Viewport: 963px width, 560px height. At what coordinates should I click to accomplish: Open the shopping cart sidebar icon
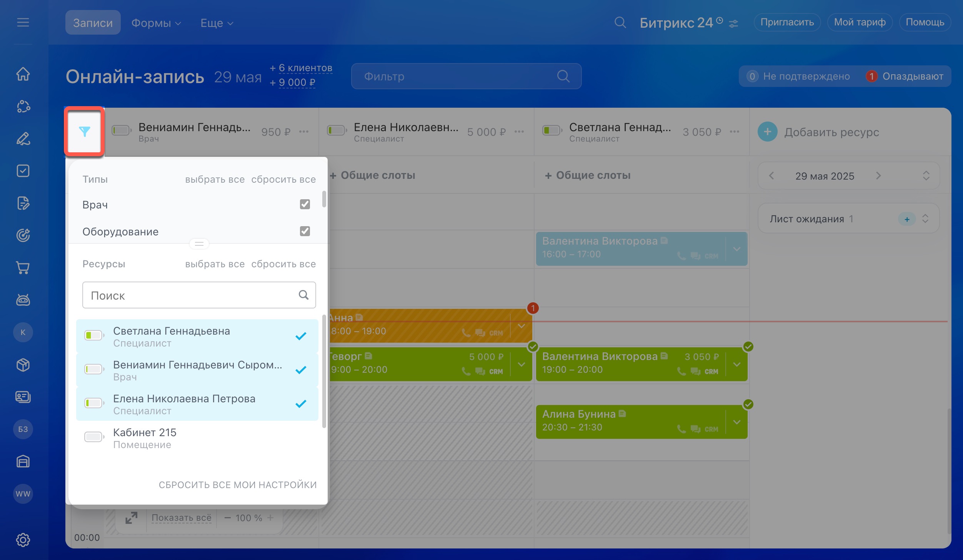(23, 268)
